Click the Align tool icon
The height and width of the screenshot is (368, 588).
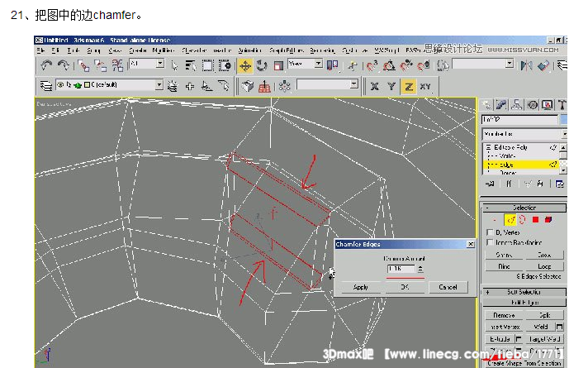point(543,65)
